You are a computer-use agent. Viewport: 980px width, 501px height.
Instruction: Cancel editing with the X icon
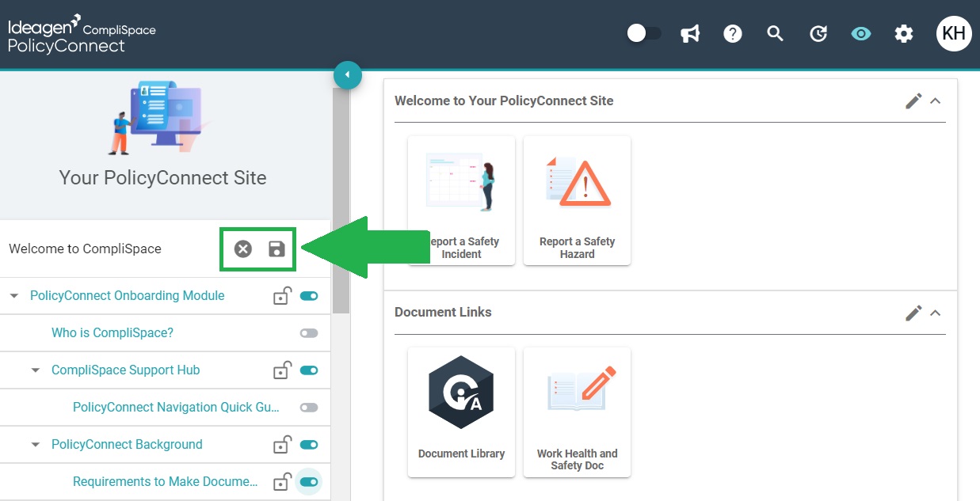(243, 249)
